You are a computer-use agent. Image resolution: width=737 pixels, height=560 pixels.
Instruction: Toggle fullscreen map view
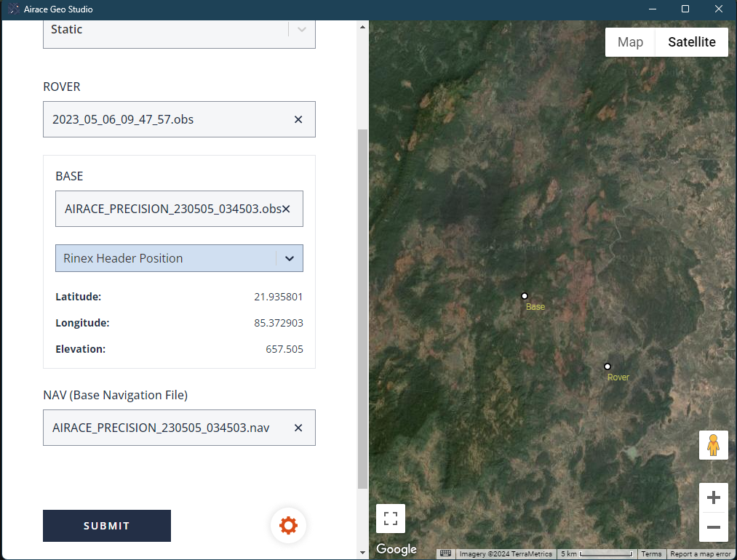[391, 519]
